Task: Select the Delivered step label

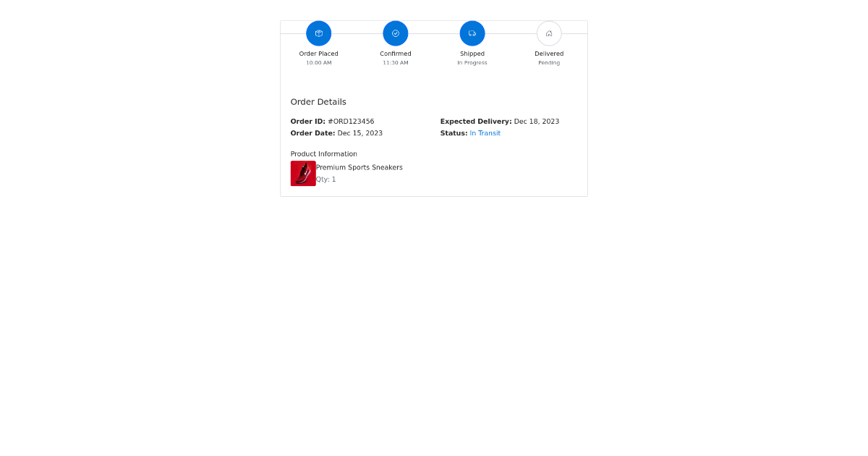Action: (549, 54)
